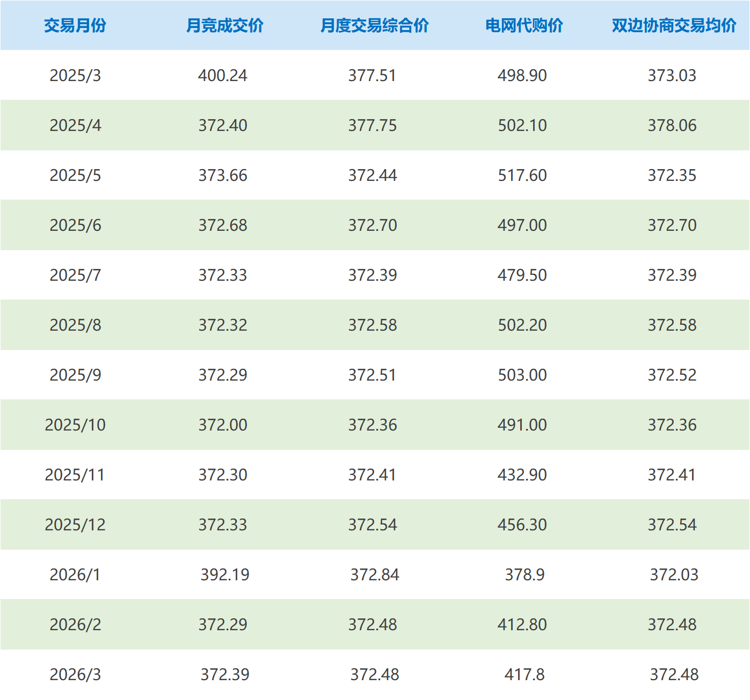This screenshot has width=750, height=700.
Task: Click the 479.50 value in 2025/7 row
Action: (x=522, y=275)
